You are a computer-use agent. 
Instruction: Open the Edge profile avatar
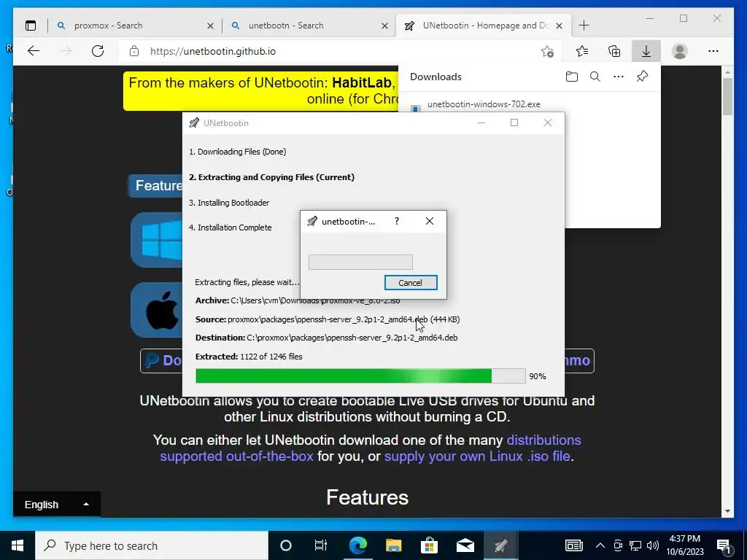click(680, 51)
